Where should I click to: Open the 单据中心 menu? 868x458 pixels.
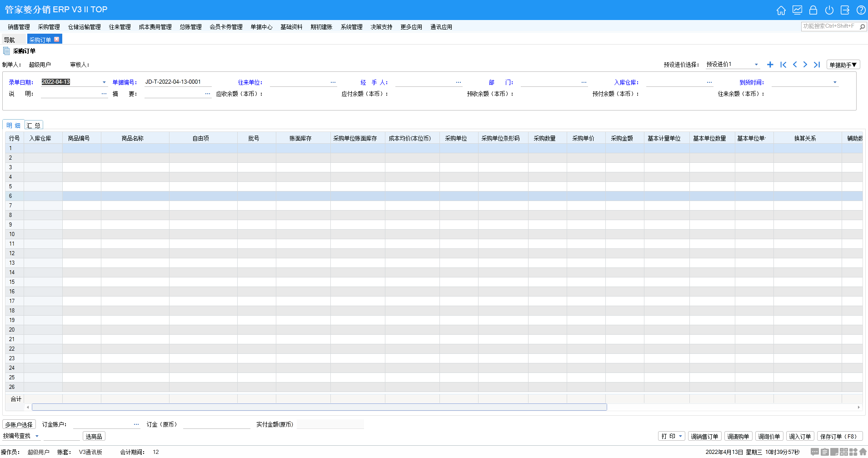261,27
